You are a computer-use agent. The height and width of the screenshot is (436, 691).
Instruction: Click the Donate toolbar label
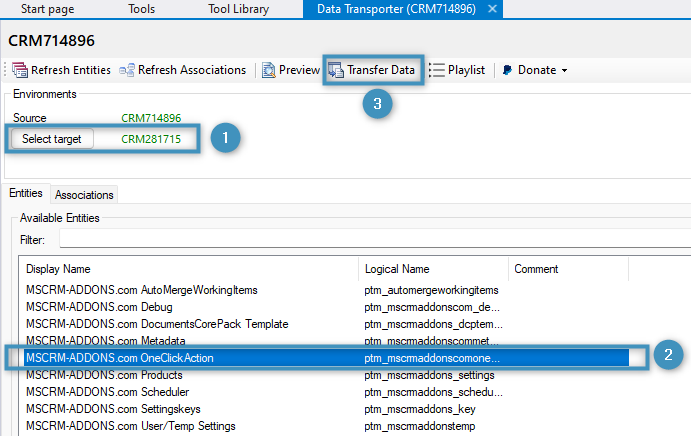click(537, 70)
